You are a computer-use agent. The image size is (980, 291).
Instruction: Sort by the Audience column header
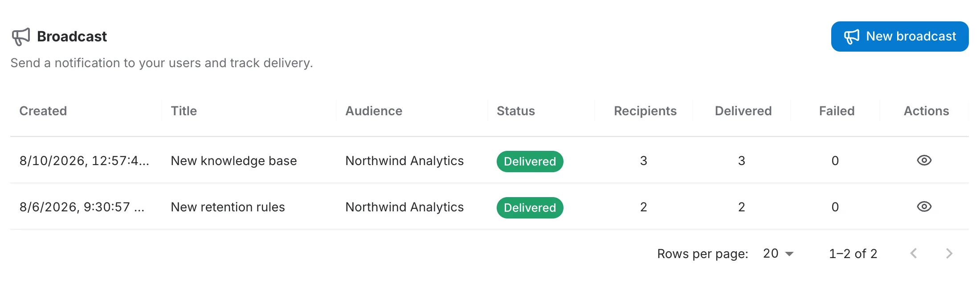click(x=374, y=111)
